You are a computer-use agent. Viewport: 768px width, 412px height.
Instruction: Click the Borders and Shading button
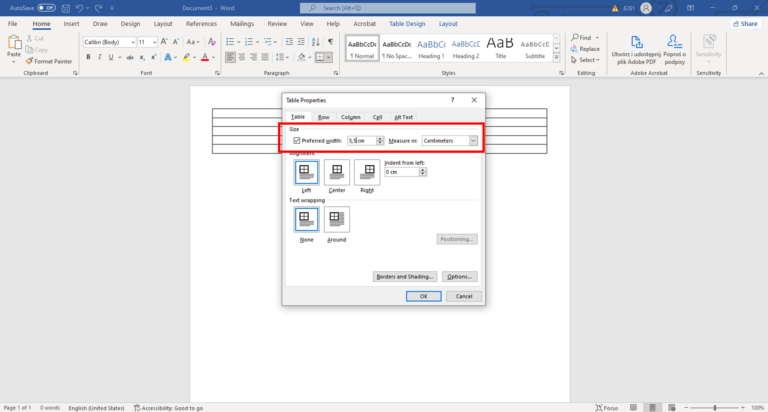[405, 276]
